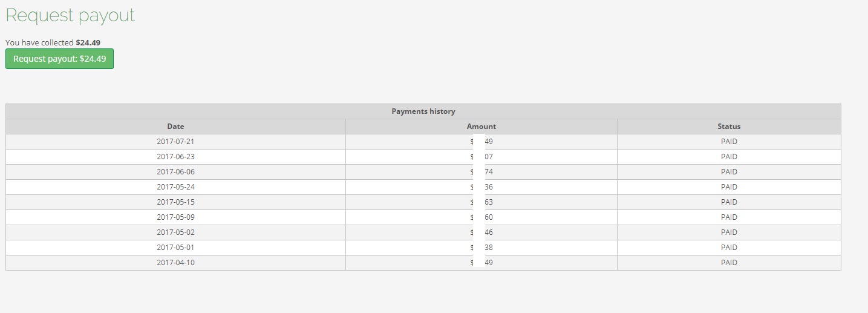Click the 2017-05-01 date cell
The width and height of the screenshot is (868, 313).
tap(175, 248)
